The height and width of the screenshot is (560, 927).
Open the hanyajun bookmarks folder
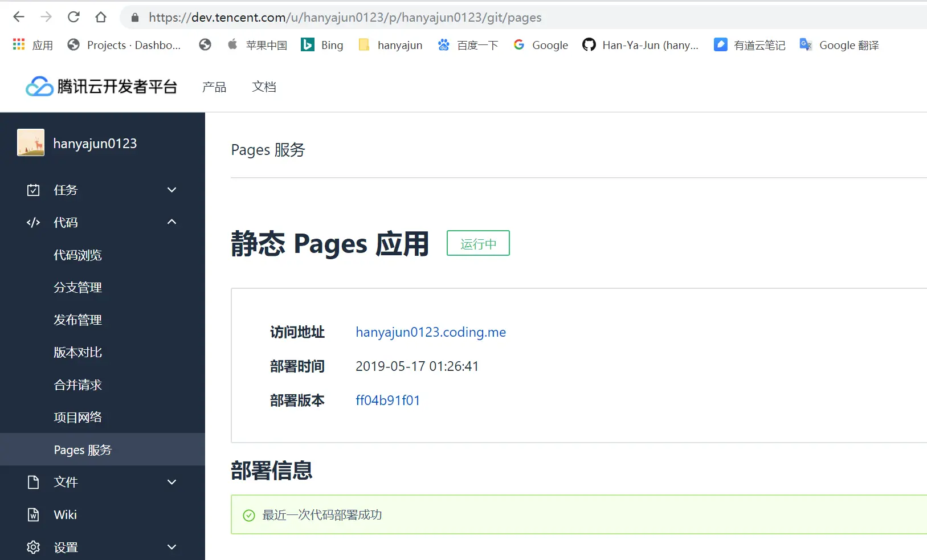click(x=390, y=45)
